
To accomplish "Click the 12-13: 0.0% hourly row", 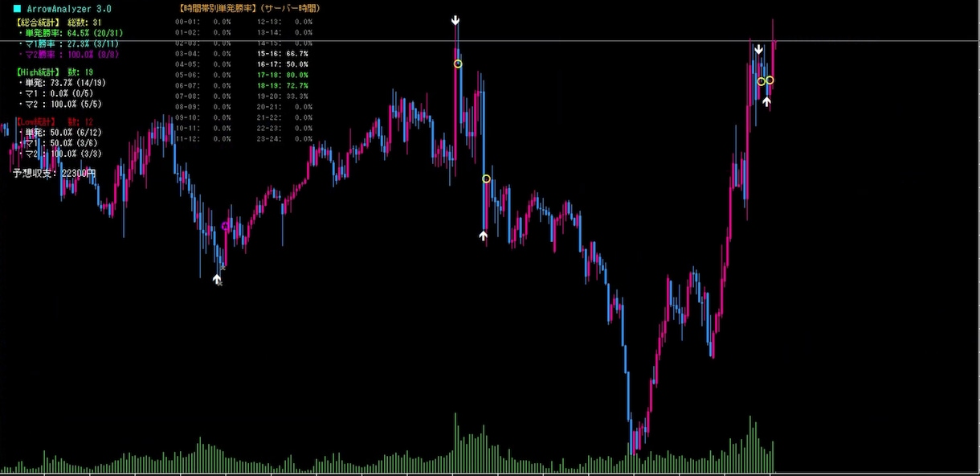I will [284, 22].
